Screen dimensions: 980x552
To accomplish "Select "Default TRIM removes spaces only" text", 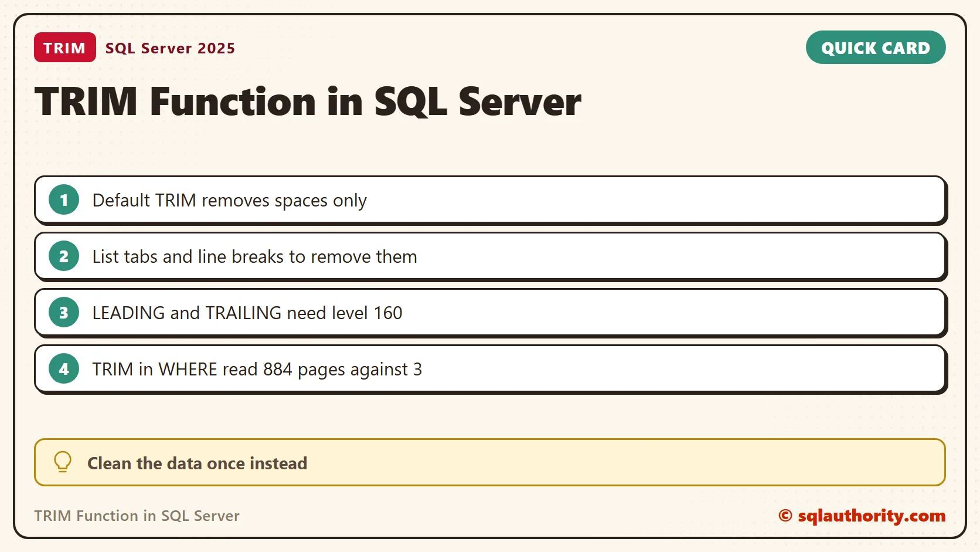I will tap(229, 201).
